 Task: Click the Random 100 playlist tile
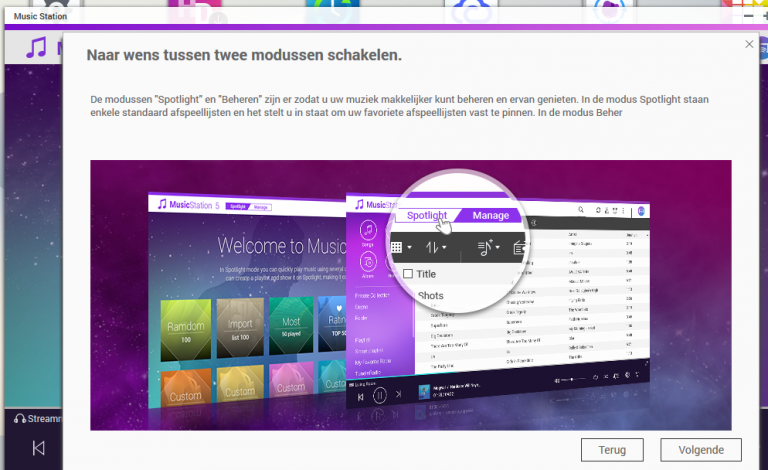(186, 330)
